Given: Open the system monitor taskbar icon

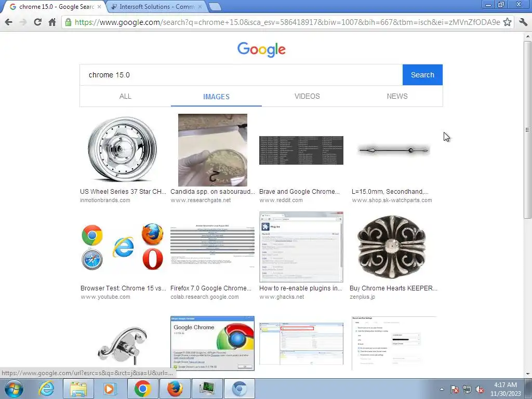Looking at the screenshot, I should 207,389.
